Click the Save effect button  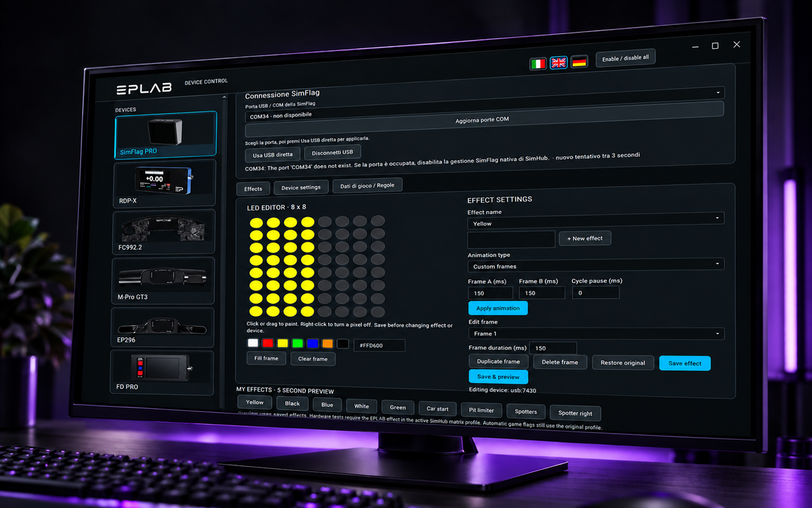tap(685, 363)
